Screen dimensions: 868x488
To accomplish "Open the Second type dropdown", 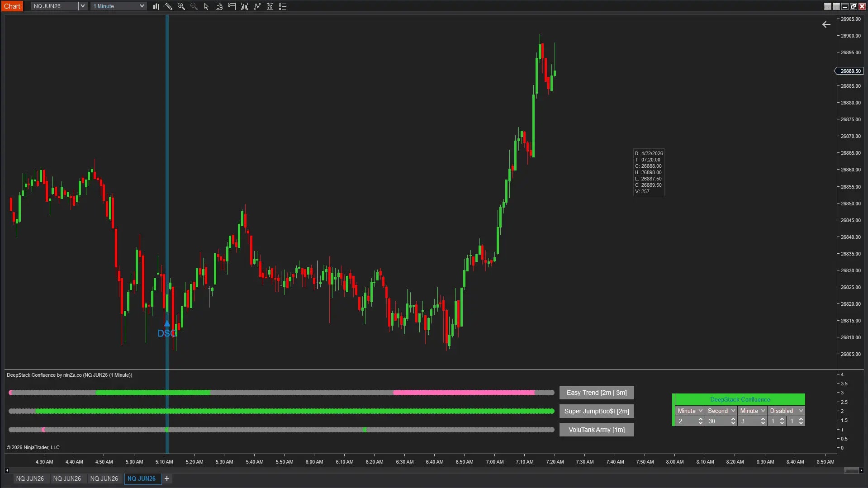I will (x=721, y=411).
